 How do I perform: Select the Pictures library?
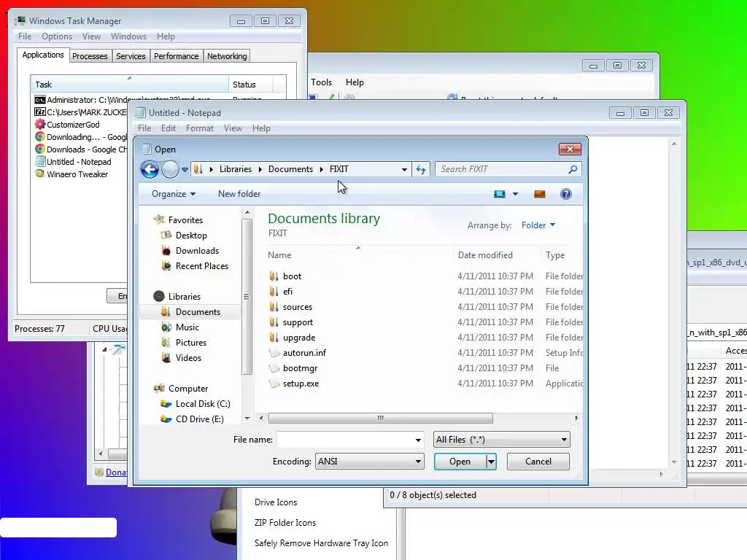pos(190,343)
